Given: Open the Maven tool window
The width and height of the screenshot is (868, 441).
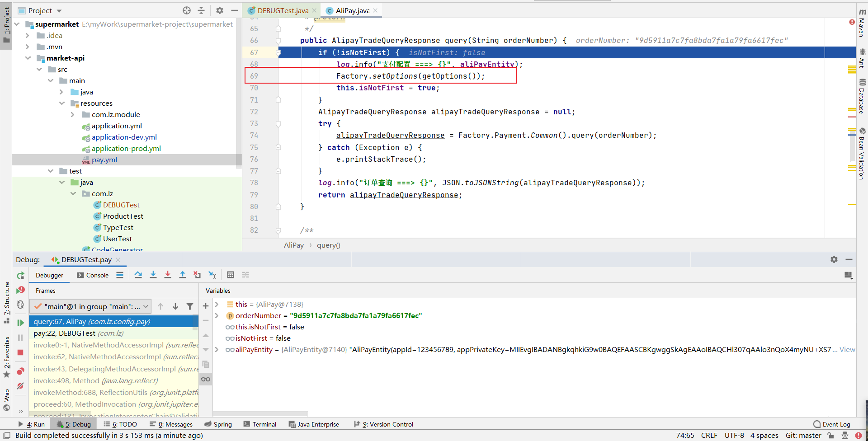Looking at the screenshot, I should (862, 23).
